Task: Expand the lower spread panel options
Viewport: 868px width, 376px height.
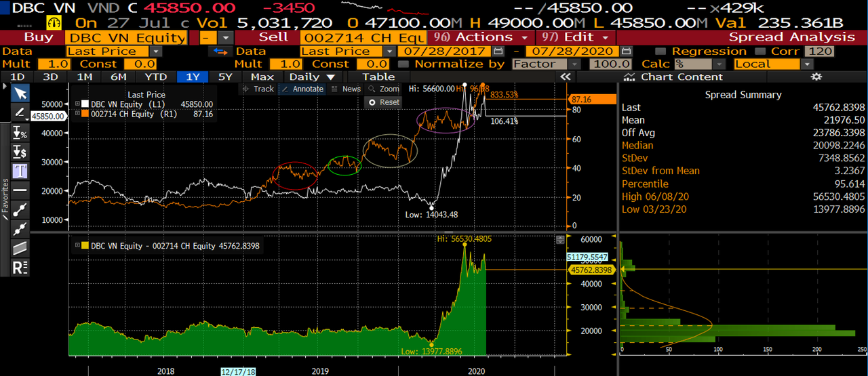Action: (560, 240)
